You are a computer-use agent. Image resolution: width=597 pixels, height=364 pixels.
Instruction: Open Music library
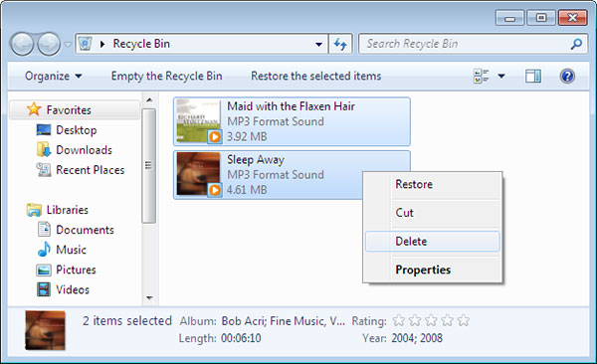point(71,250)
